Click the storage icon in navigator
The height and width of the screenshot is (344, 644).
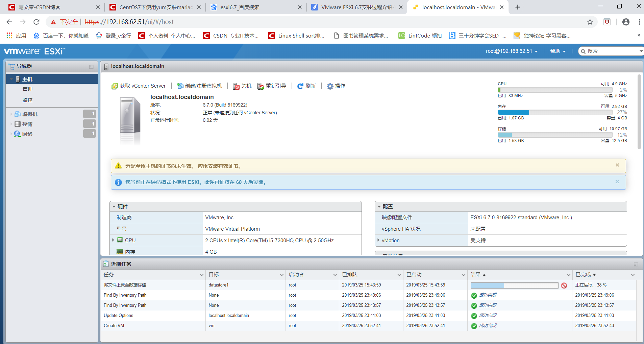tap(18, 124)
